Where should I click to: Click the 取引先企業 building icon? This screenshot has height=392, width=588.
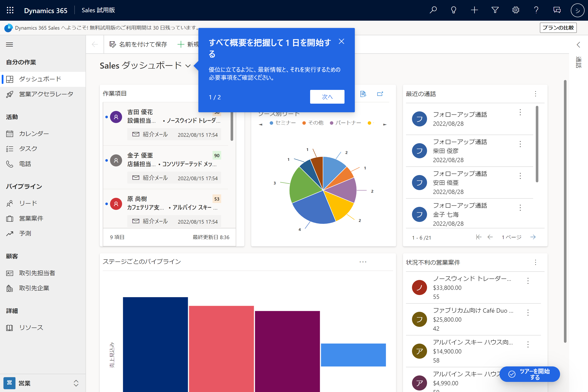pyautogui.click(x=9, y=288)
